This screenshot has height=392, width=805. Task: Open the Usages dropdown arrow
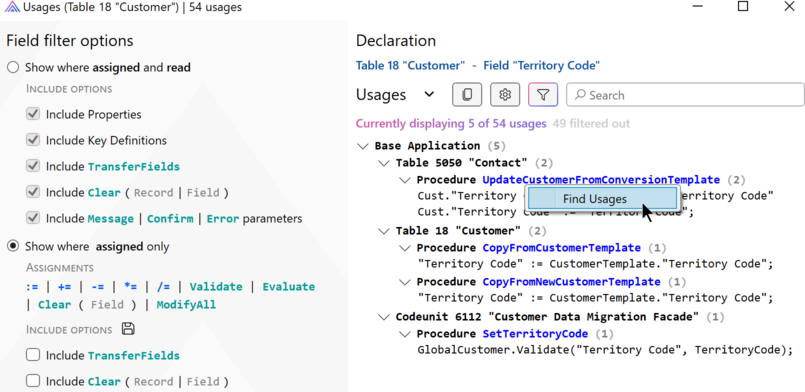(x=429, y=95)
